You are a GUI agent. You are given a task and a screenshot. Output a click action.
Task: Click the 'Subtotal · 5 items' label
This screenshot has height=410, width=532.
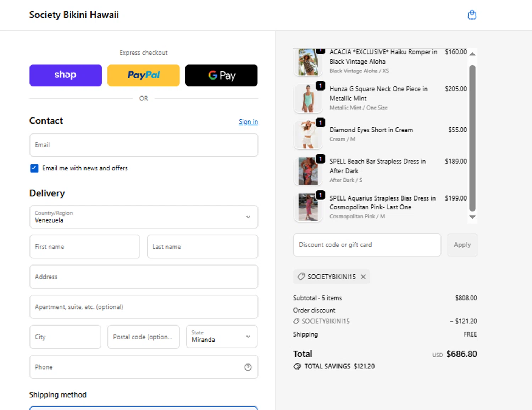coord(317,298)
